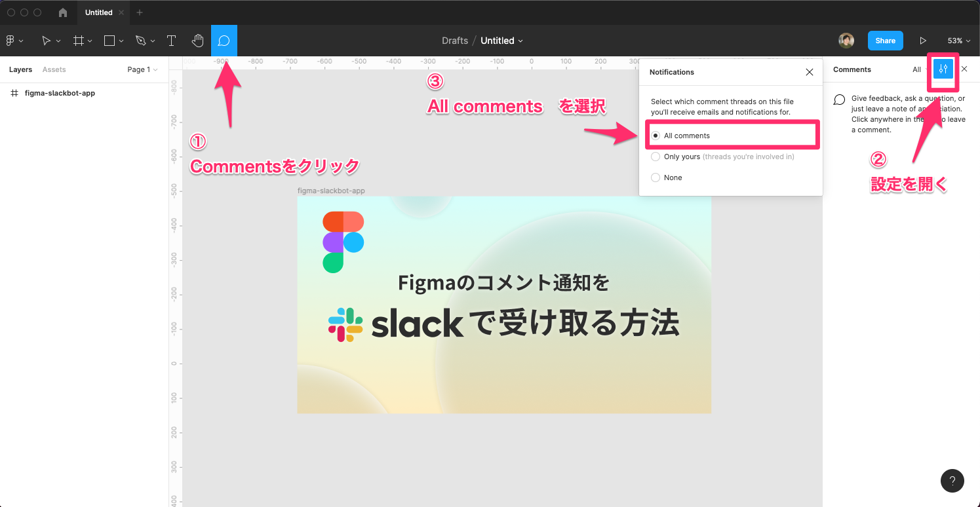
Task: Select the Comment tool
Action: tap(224, 40)
